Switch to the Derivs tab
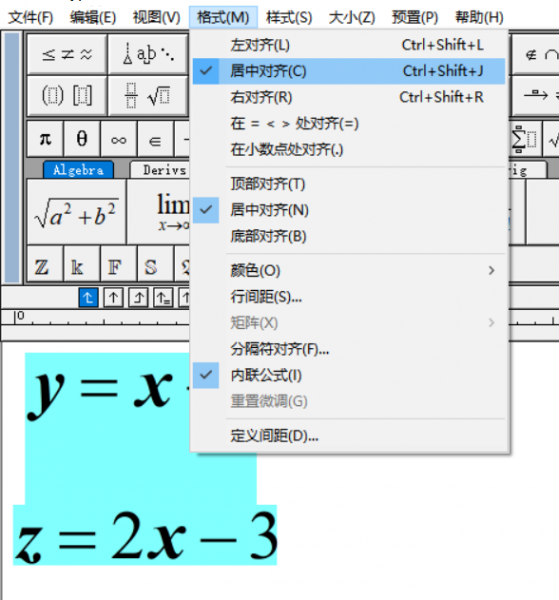This screenshot has height=600, width=559. (x=161, y=170)
